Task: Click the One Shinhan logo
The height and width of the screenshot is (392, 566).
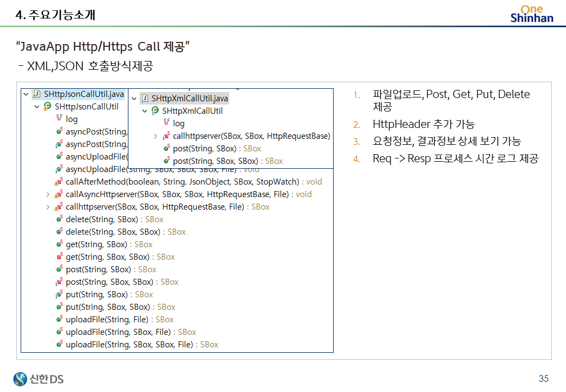Action: [532, 14]
